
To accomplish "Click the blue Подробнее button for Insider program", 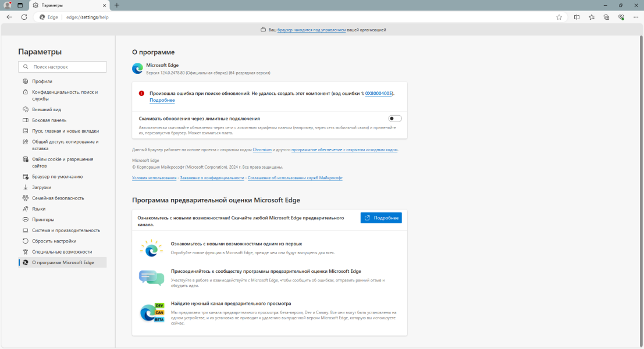I will point(381,218).
